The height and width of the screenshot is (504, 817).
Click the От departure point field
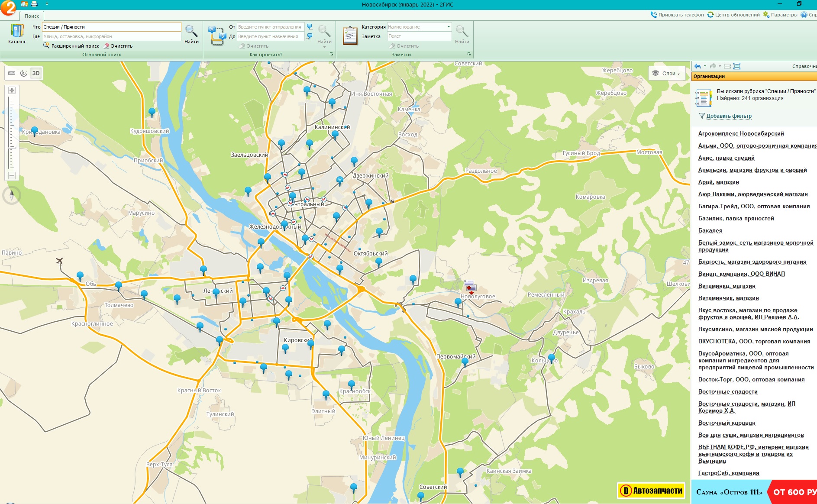[271, 27]
